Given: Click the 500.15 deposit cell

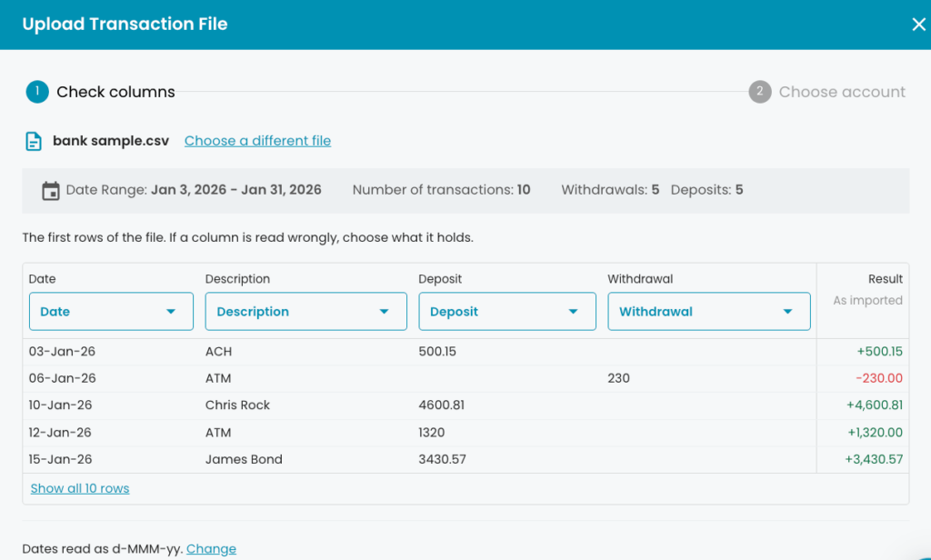Looking at the screenshot, I should coord(437,352).
